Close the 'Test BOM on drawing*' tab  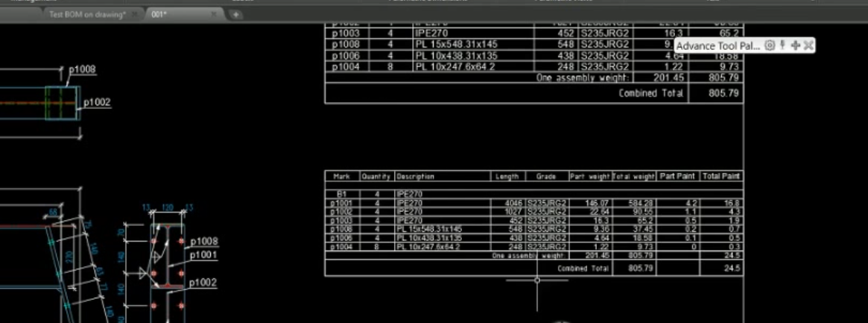[135, 15]
